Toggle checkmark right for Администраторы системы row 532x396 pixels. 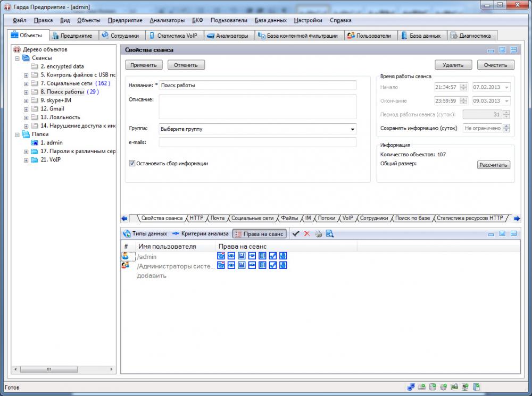coord(273,265)
